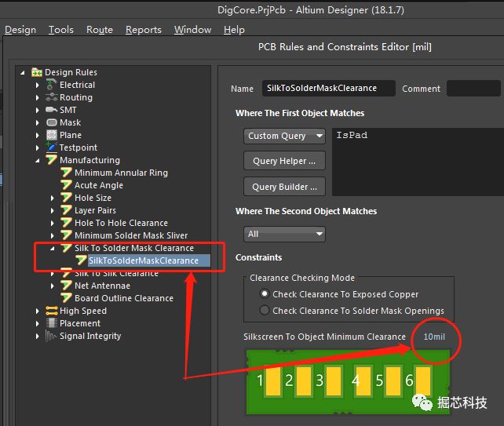Click the IsPad query text area
504x426 pixels.
click(418, 162)
